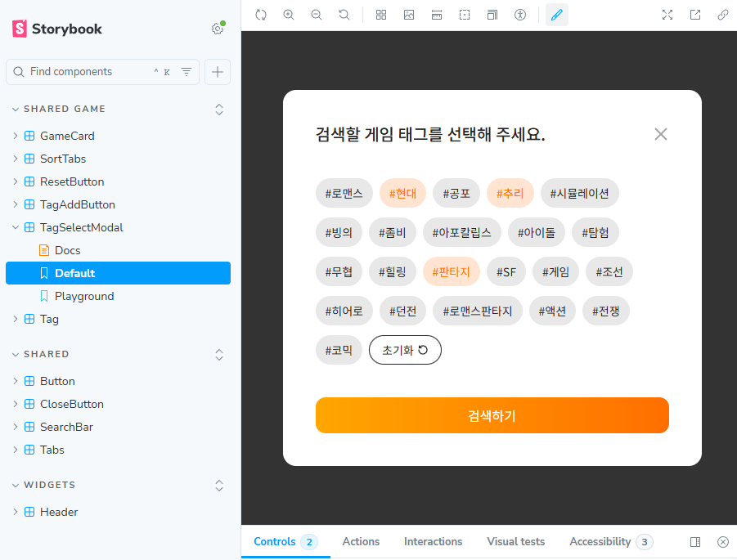Select the #힐링 tag
Viewport: 737px width, 560px height.
click(393, 271)
